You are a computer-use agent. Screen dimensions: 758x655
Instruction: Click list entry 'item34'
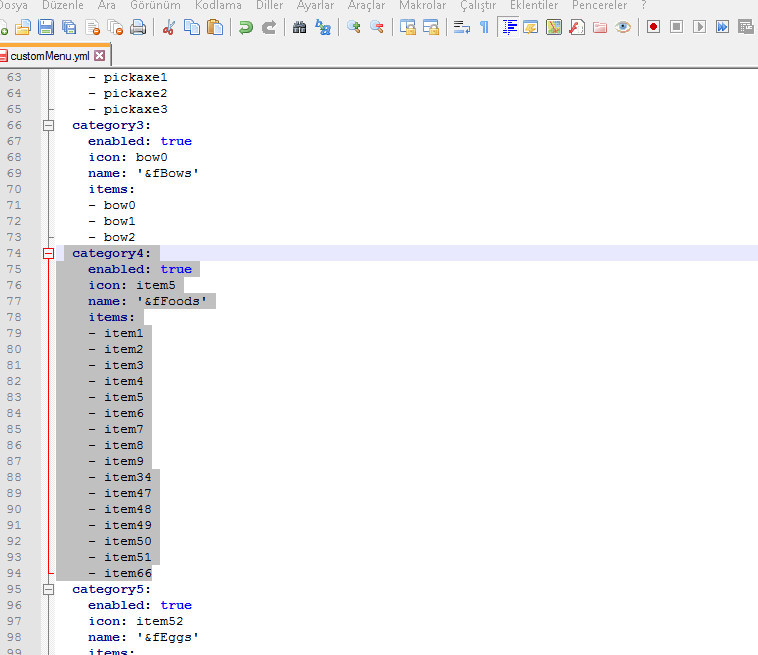(x=128, y=478)
